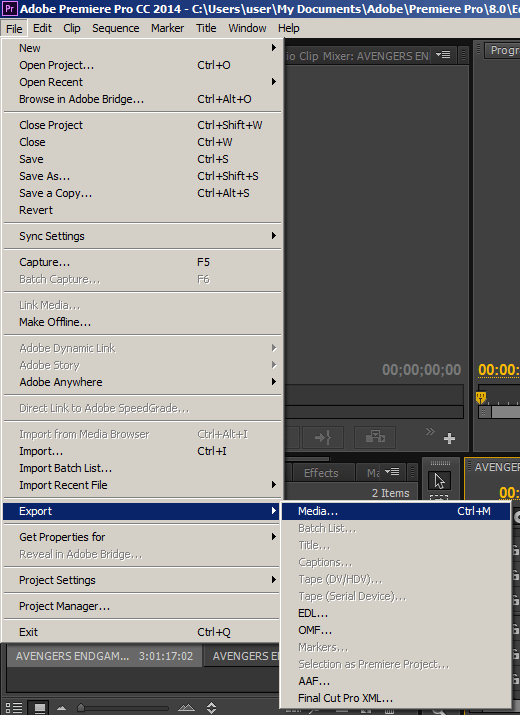Select Make Offline

(142, 322)
